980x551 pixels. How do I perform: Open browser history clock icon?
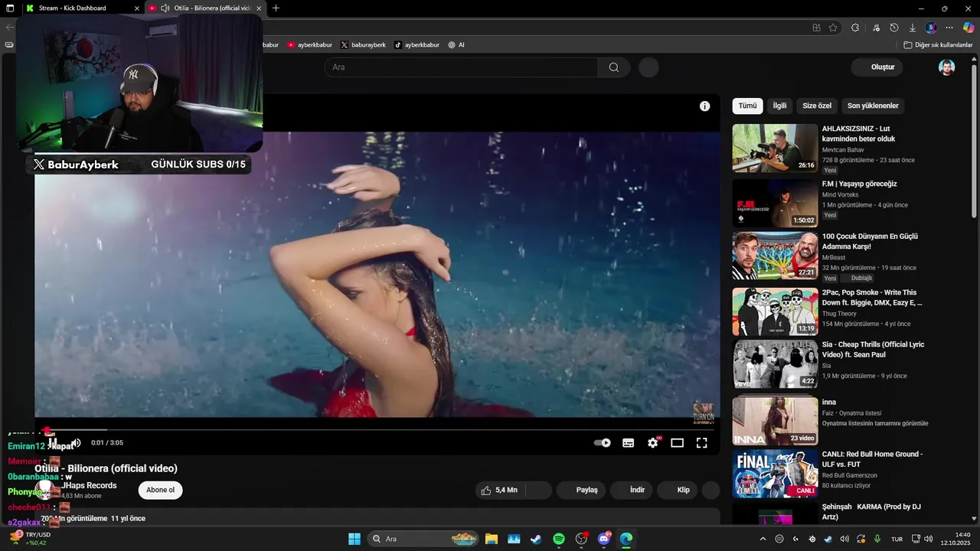(894, 28)
